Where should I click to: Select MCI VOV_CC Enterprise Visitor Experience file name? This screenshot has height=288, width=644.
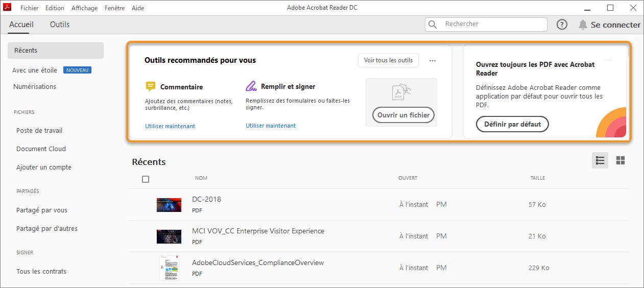pos(258,231)
